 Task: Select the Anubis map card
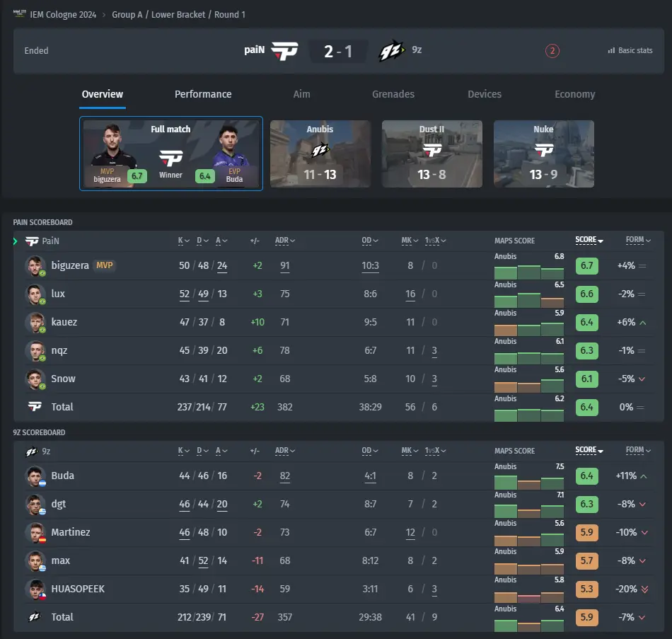[320, 154]
